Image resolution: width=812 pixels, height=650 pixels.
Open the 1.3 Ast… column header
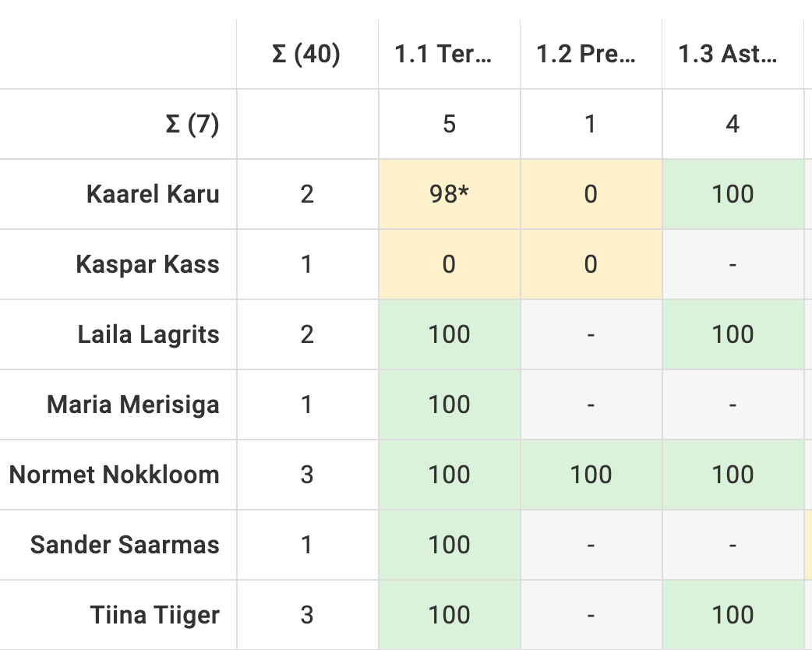(733, 54)
